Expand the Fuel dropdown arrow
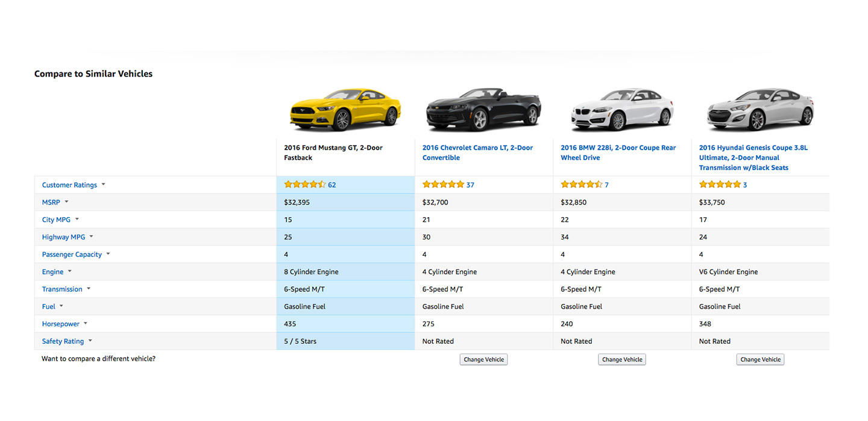 tap(61, 306)
